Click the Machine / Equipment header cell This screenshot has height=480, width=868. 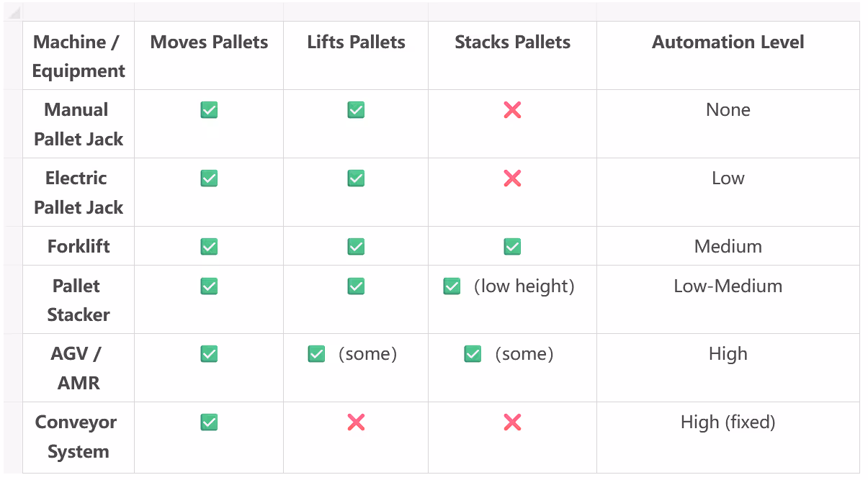coord(79,55)
